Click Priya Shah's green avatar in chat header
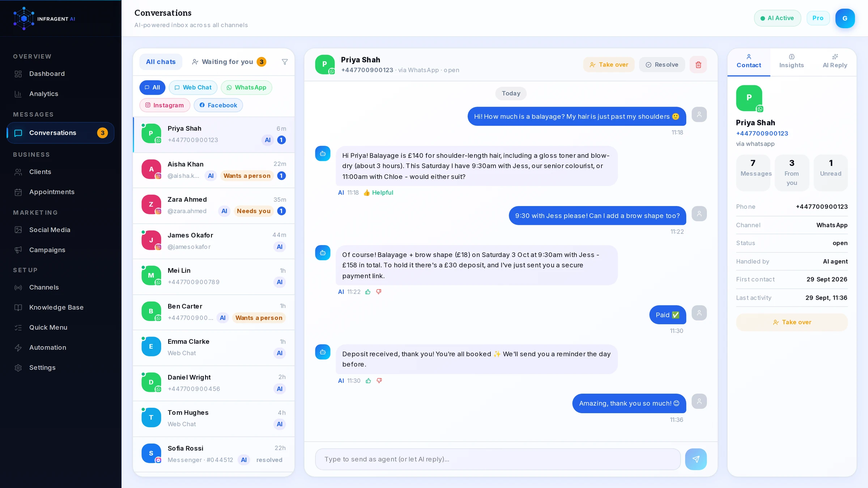The width and height of the screenshot is (868, 488). tap(324, 64)
